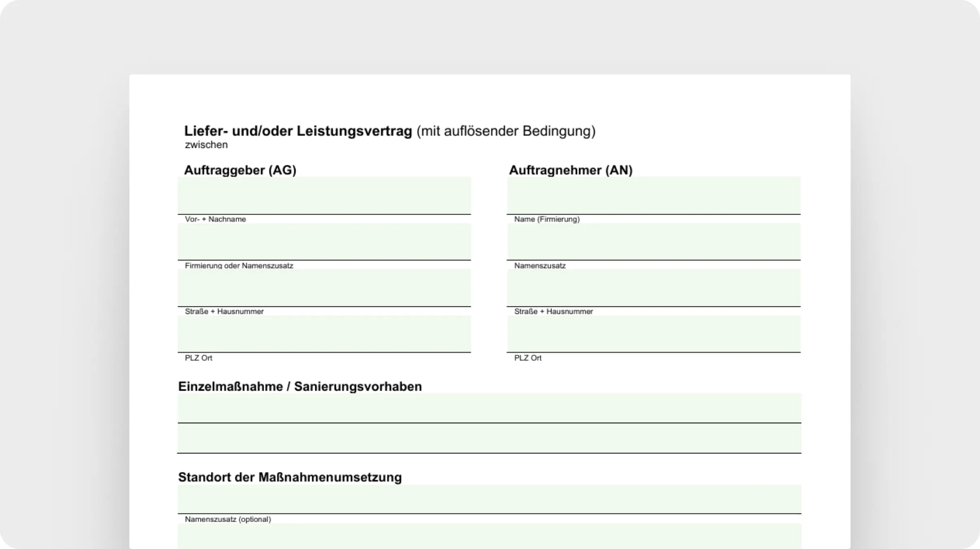Click the heading 'Auftragnehmer (AN)'

[x=571, y=170]
